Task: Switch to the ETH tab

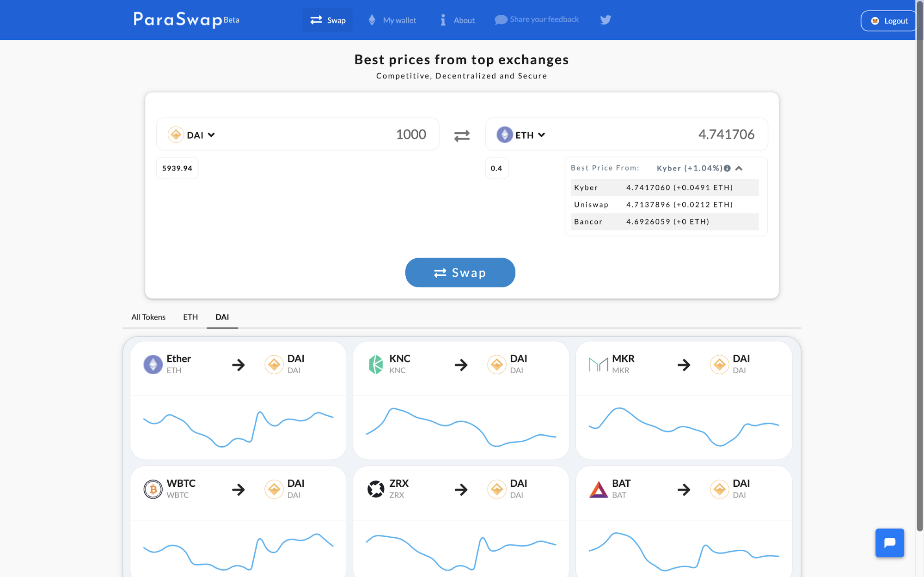Action: tap(190, 317)
